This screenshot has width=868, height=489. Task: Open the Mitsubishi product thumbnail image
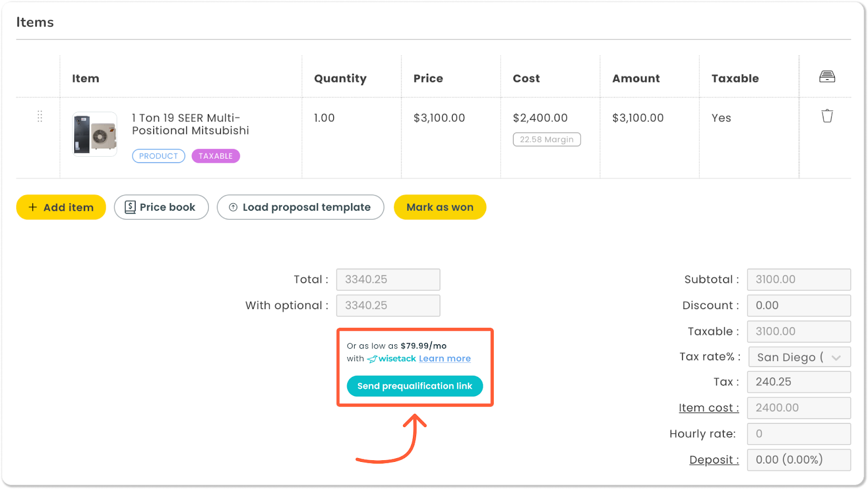[95, 134]
